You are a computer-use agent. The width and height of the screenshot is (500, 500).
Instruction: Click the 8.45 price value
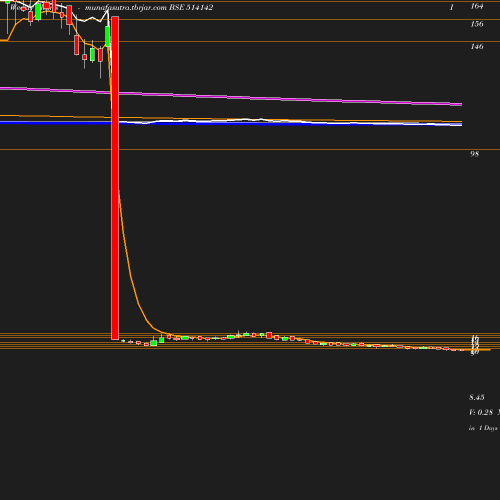pyautogui.click(x=477, y=397)
